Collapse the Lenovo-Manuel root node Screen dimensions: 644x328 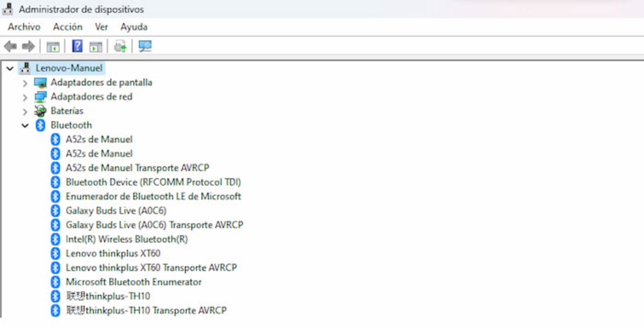pyautogui.click(x=10, y=68)
